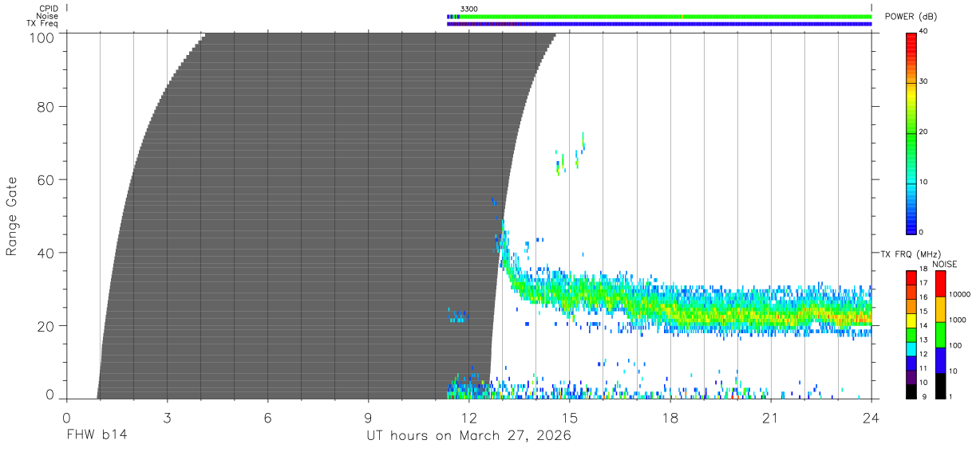This screenshot has width=980, height=452.
Task: Click the TX Freq row label
Action: coord(42,24)
